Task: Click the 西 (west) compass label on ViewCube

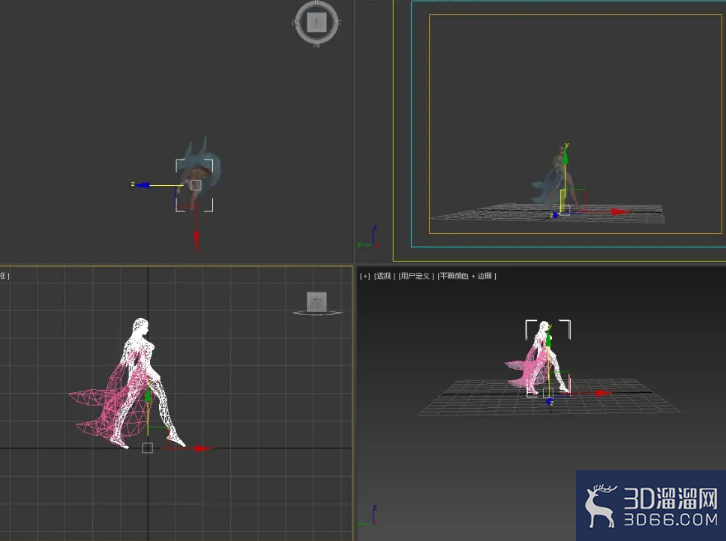Action: (x=296, y=22)
